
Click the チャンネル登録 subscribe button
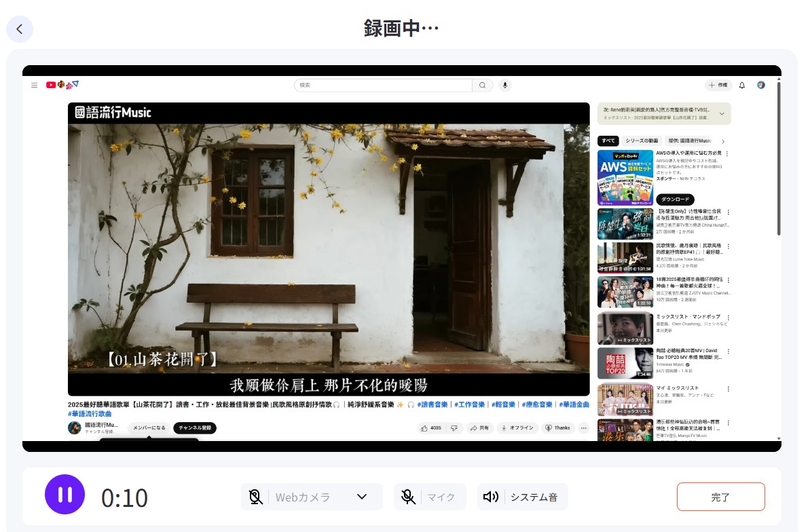pyautogui.click(x=196, y=427)
